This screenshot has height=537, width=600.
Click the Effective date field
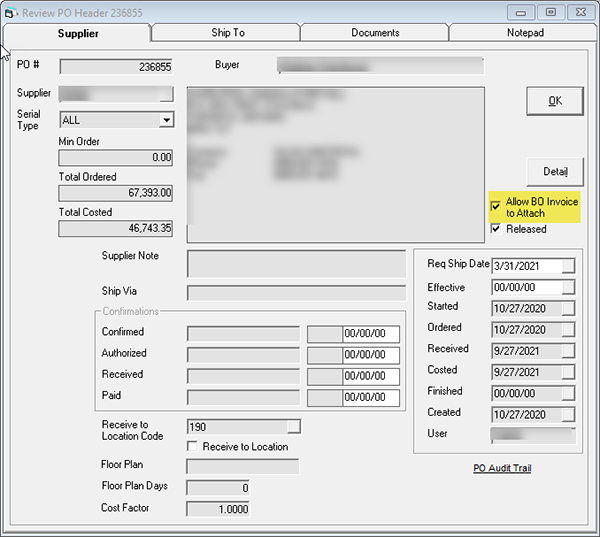[x=527, y=287]
